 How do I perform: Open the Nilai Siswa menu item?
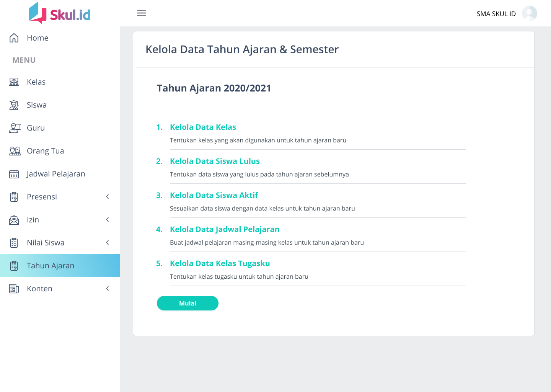[46, 243]
